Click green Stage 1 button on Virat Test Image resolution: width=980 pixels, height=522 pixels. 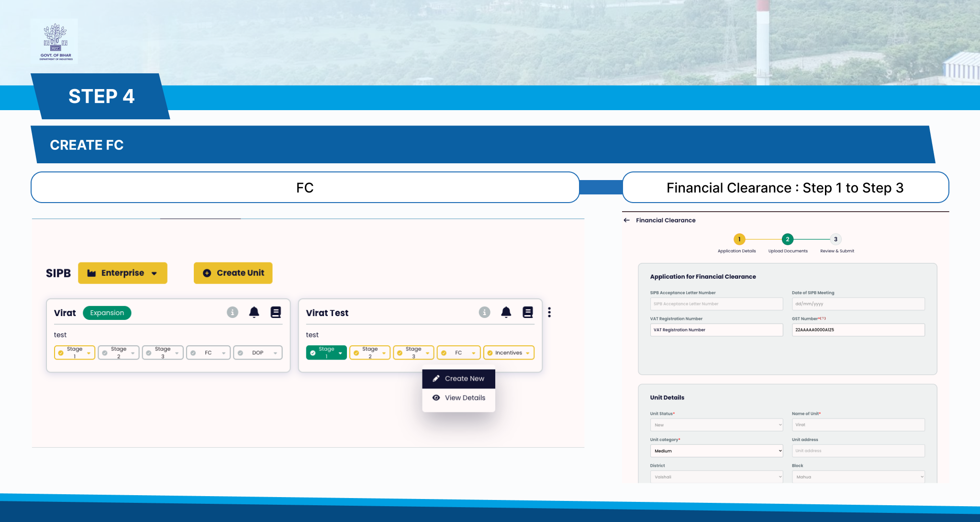pyautogui.click(x=326, y=352)
